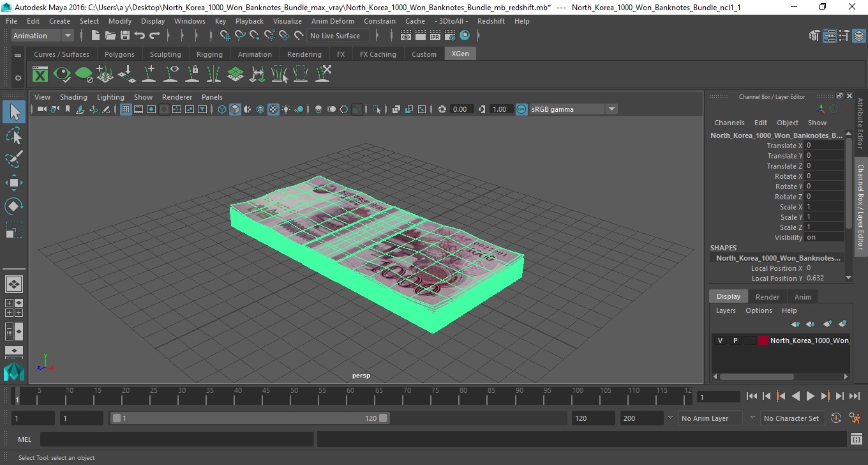Open the Render View window icon

pos(406,36)
